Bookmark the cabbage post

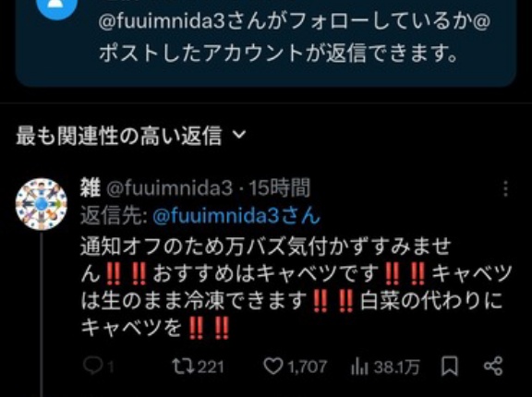450,367
